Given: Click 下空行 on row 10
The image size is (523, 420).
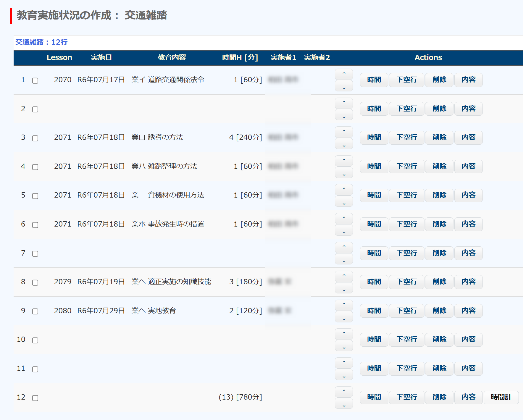Looking at the screenshot, I should [406, 340].
